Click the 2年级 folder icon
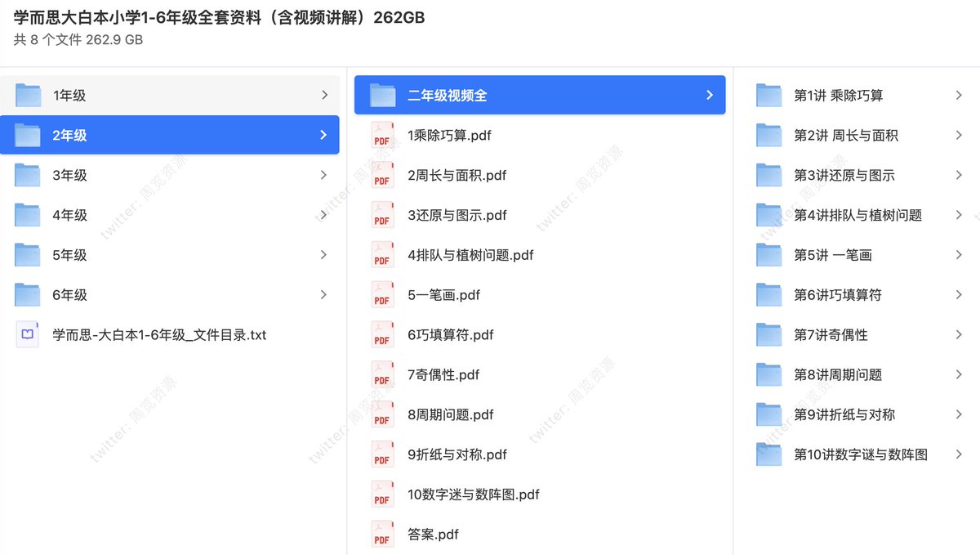This screenshot has height=555, width=980. [x=28, y=136]
